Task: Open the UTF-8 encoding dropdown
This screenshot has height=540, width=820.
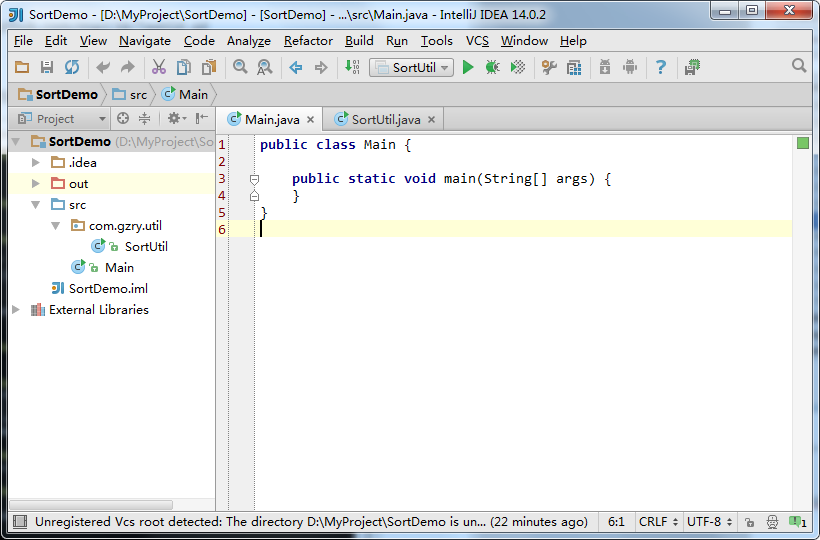Action: (x=709, y=522)
